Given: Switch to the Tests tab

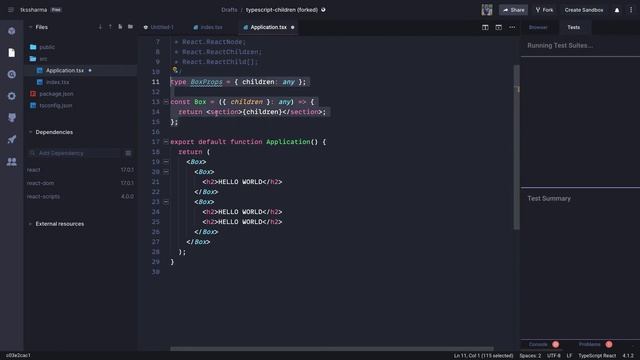Looking at the screenshot, I should [x=573, y=27].
